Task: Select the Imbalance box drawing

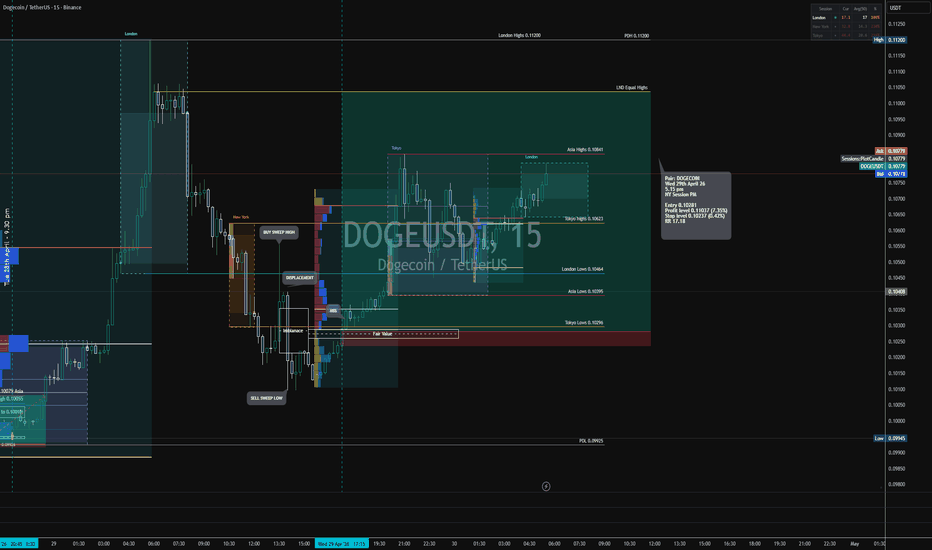Action: (x=294, y=331)
